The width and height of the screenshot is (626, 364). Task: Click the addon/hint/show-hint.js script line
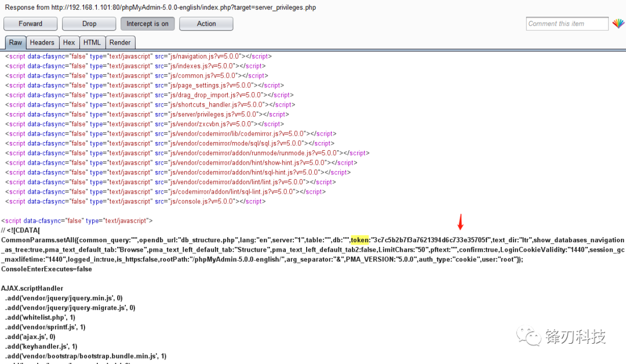(181, 162)
